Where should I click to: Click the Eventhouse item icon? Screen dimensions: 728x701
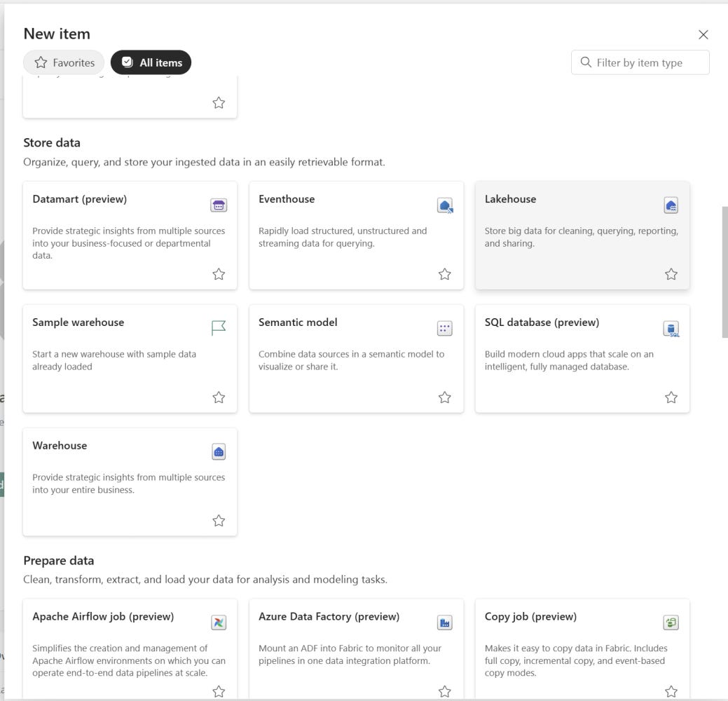445,205
